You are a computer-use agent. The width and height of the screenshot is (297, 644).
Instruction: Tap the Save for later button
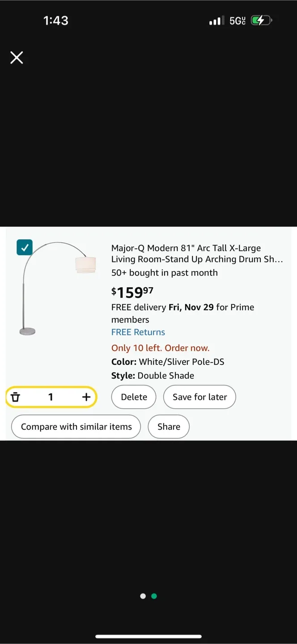(199, 397)
